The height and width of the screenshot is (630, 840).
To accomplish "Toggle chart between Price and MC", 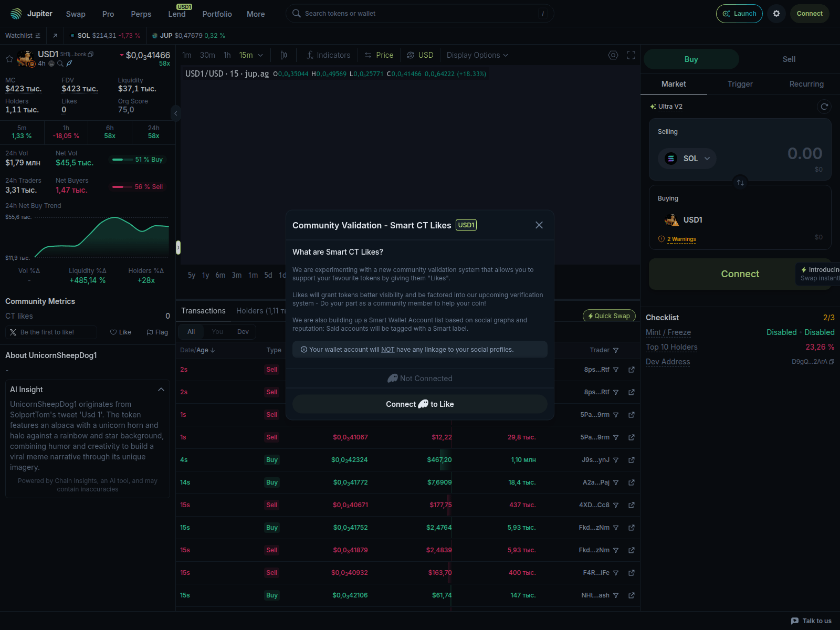I will 379,55.
